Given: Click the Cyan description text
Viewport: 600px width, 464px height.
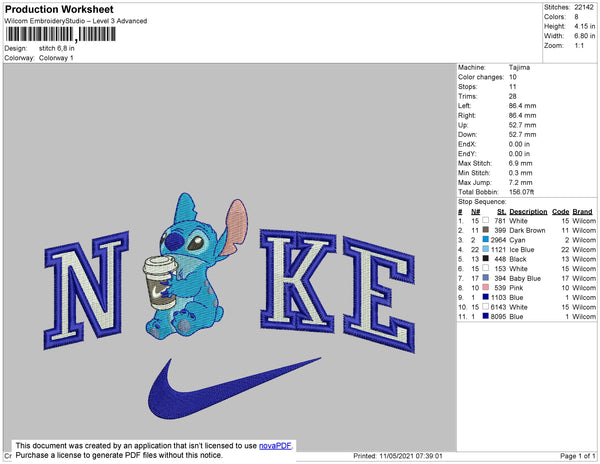Looking at the screenshot, I should click(517, 240).
